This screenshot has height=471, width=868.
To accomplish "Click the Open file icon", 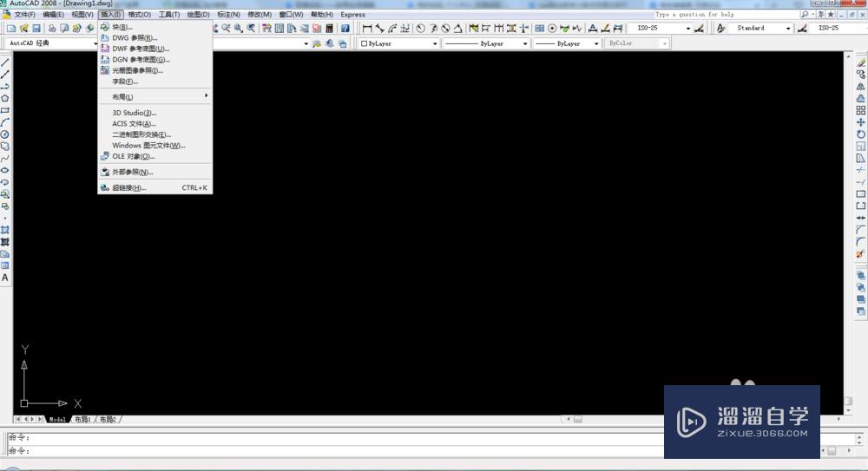I will pyautogui.click(x=23, y=28).
